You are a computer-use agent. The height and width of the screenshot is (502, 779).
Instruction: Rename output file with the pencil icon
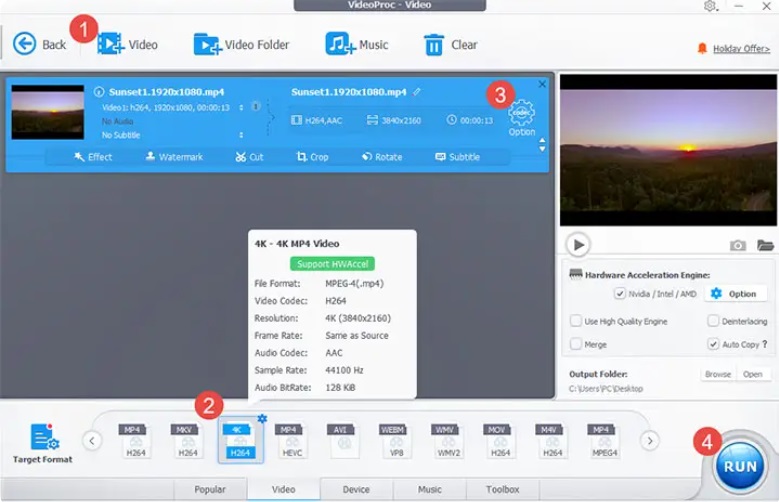pyautogui.click(x=417, y=91)
